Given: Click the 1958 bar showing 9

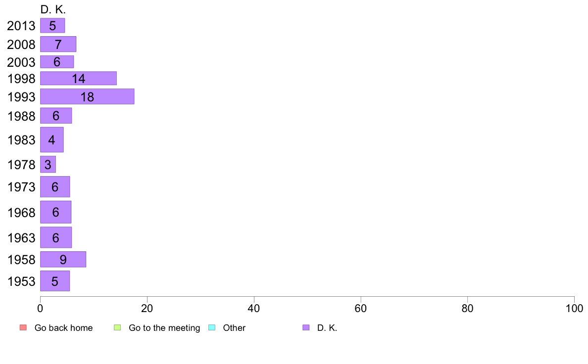Looking at the screenshot, I should (63, 260).
